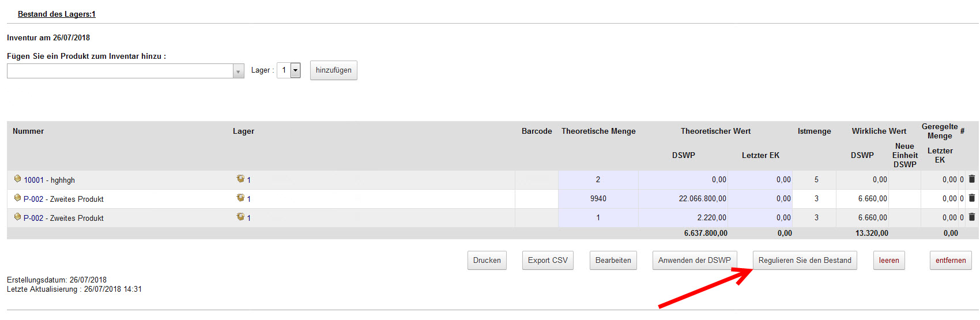
Task: Click the entfernen button
Action: pyautogui.click(x=950, y=261)
